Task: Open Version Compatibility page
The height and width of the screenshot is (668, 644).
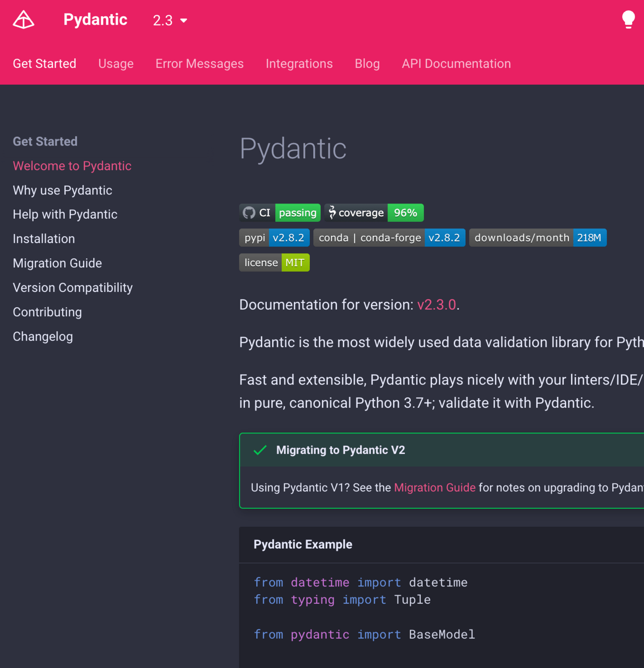Action: point(73,287)
